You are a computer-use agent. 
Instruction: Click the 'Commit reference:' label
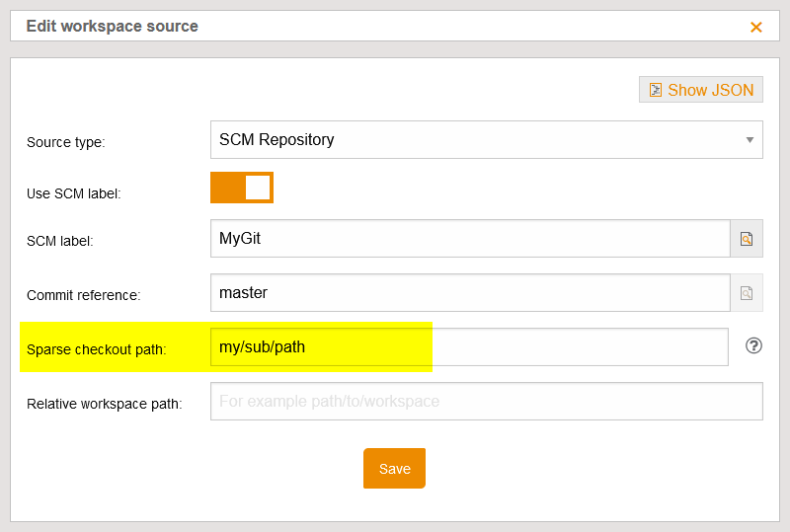point(84,295)
